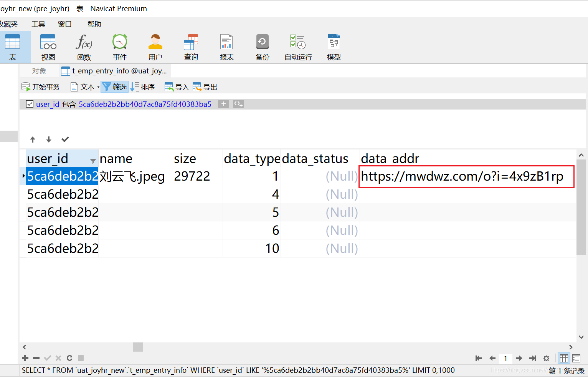Click the horizontal scrollbar right arrow
Screen dimensions: 588x377
571,347
